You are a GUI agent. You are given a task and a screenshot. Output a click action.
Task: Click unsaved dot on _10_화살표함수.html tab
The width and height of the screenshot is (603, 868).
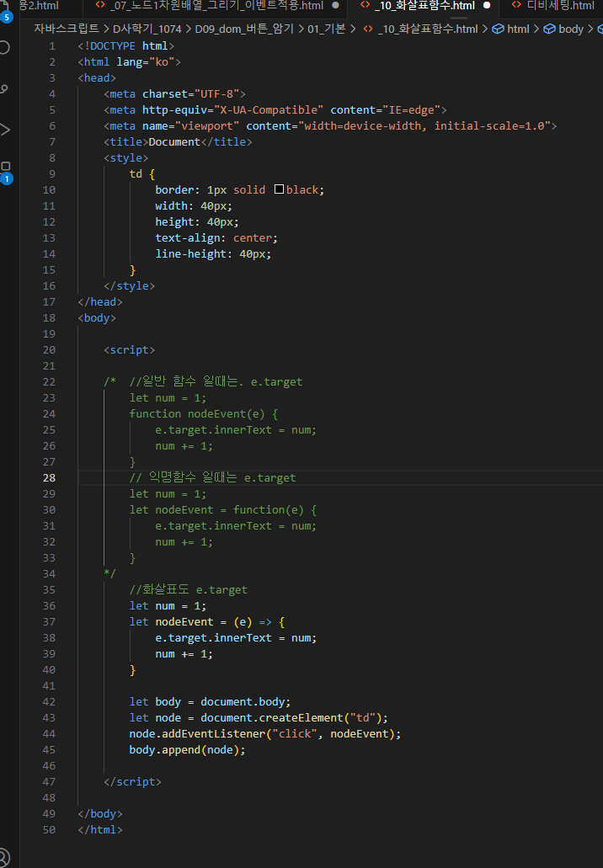tap(487, 6)
